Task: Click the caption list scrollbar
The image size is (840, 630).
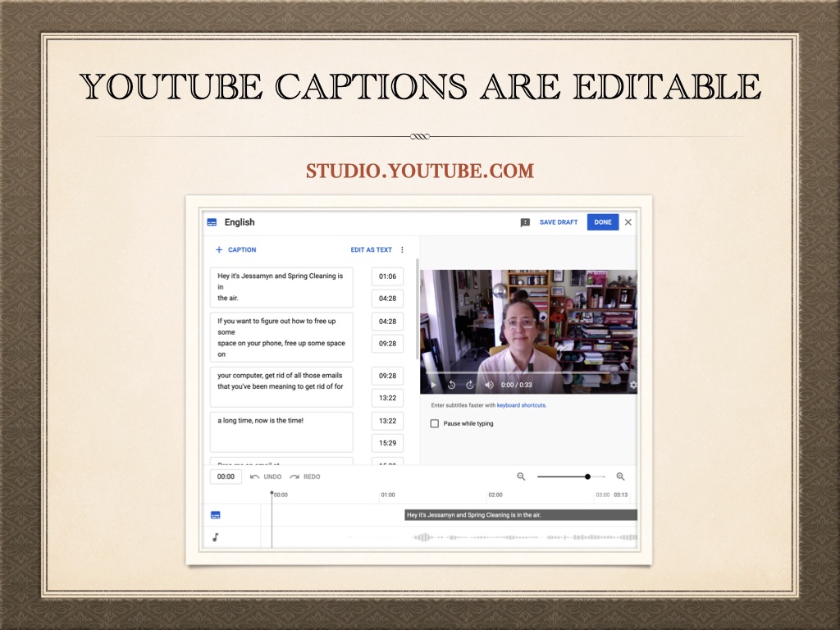Action: pos(418,309)
